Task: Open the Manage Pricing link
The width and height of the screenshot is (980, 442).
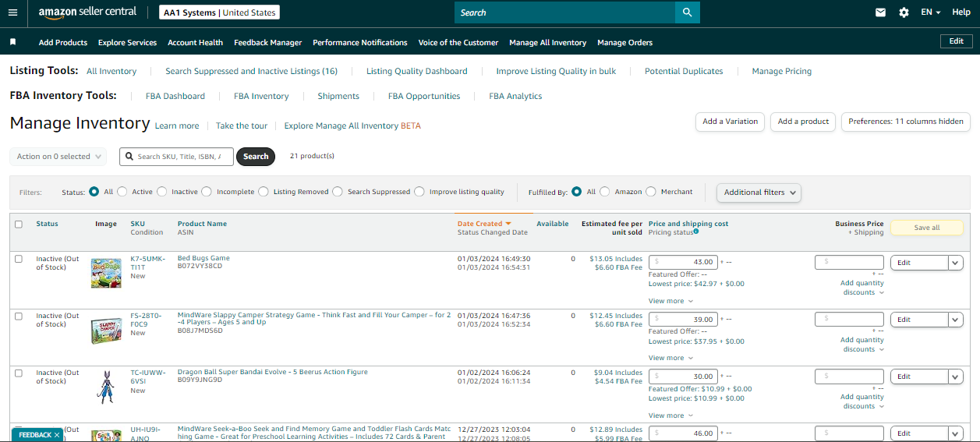Action: tap(782, 71)
